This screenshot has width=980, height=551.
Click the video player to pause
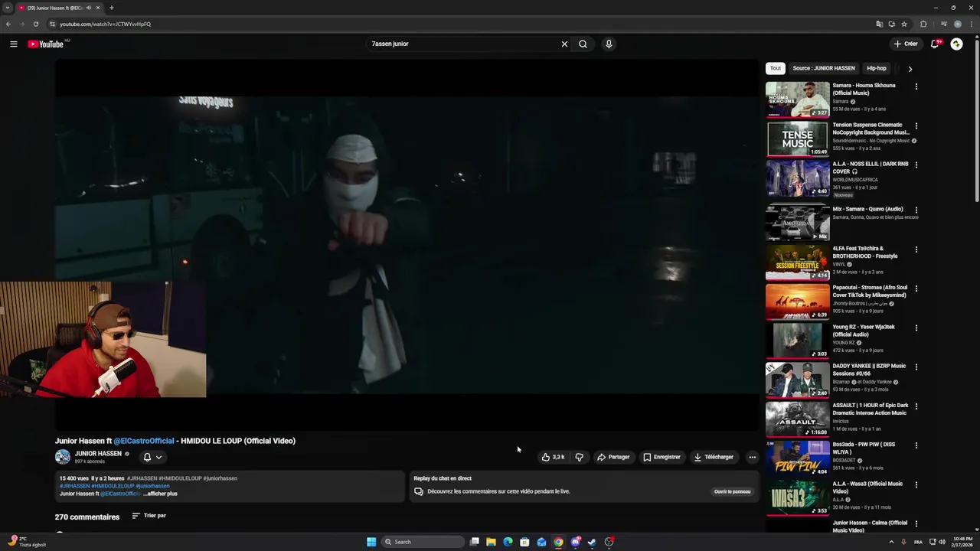coord(407,245)
